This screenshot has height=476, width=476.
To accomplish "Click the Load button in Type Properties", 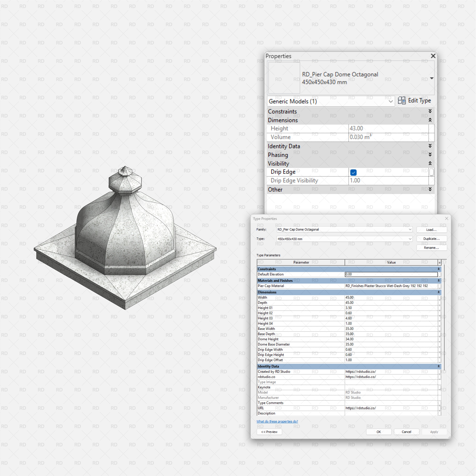I will tap(432, 229).
